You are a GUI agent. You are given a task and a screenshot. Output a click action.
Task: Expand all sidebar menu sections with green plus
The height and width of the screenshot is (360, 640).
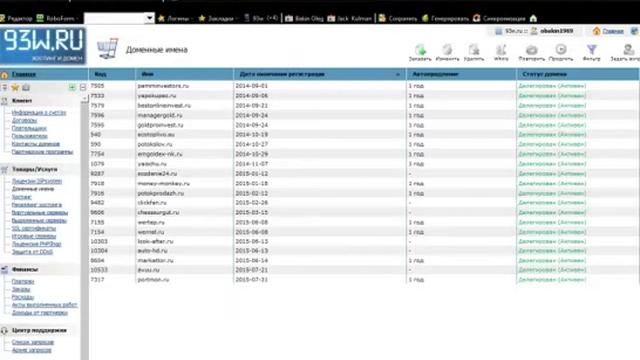(72, 87)
